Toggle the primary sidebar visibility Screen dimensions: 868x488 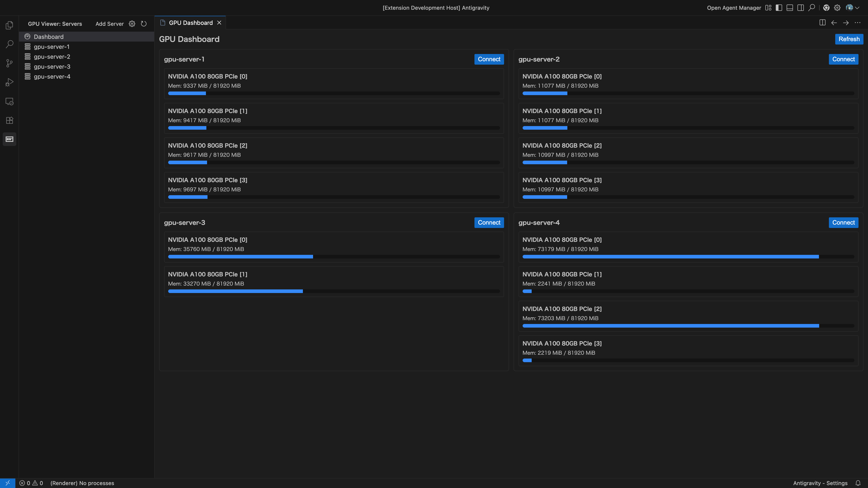click(779, 7)
